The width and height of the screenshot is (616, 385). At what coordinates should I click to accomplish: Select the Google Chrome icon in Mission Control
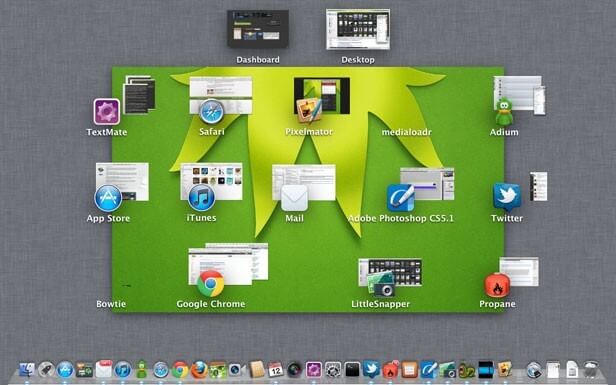pyautogui.click(x=211, y=283)
